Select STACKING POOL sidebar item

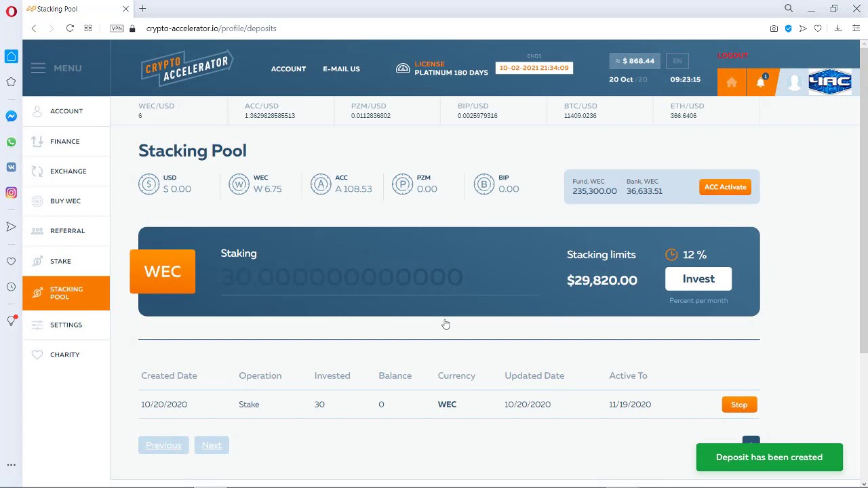pyautogui.click(x=66, y=293)
